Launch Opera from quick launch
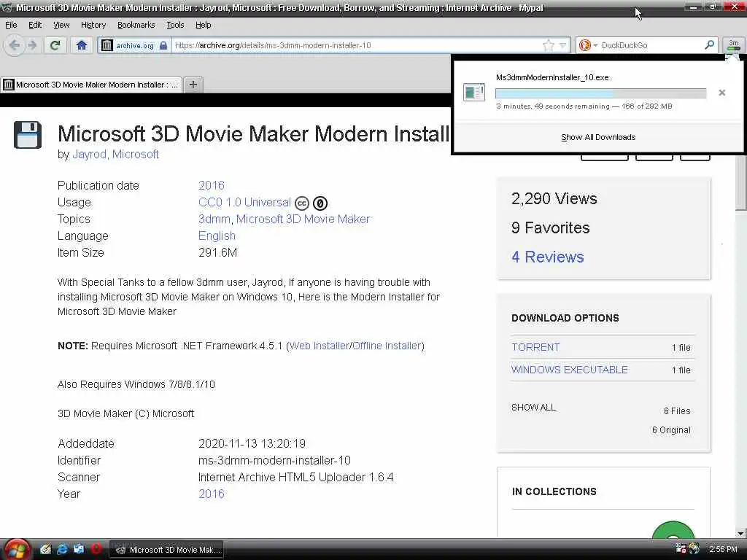Image resolution: width=747 pixels, height=560 pixels. (x=96, y=548)
